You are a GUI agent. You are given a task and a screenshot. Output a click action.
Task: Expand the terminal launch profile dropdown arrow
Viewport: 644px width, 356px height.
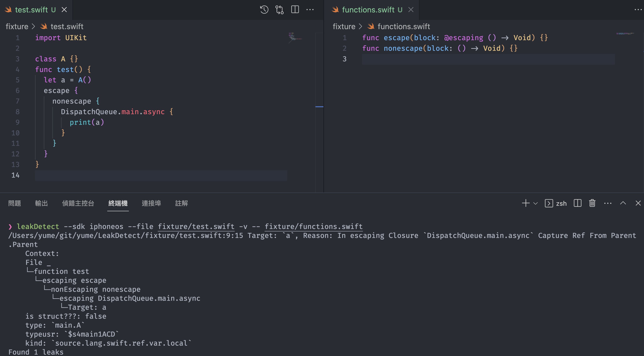pyautogui.click(x=536, y=203)
